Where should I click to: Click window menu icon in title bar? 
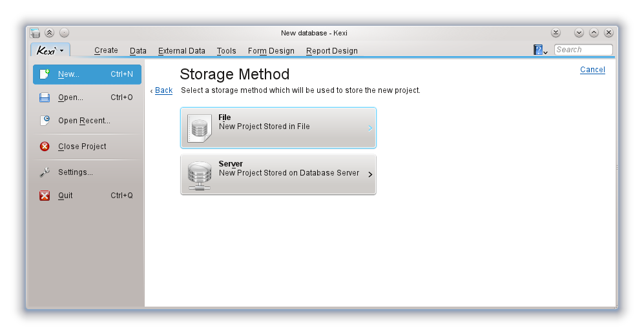35,33
